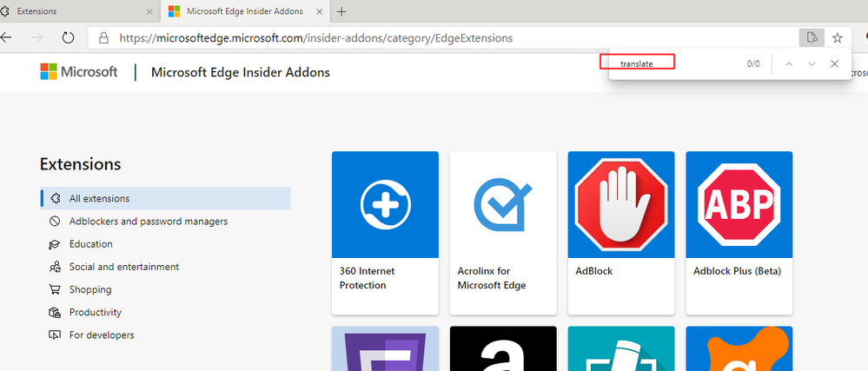
Task: Click the Shopping cart icon
Action: pos(55,289)
